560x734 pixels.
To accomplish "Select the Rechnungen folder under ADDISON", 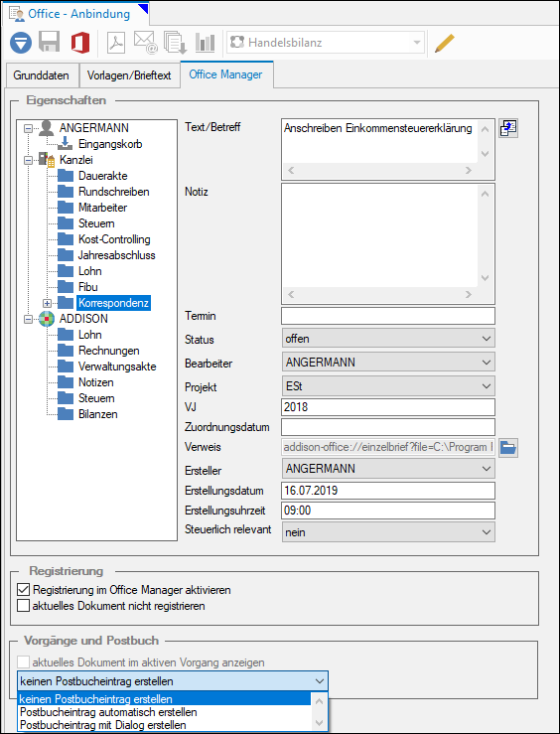I will (x=108, y=351).
